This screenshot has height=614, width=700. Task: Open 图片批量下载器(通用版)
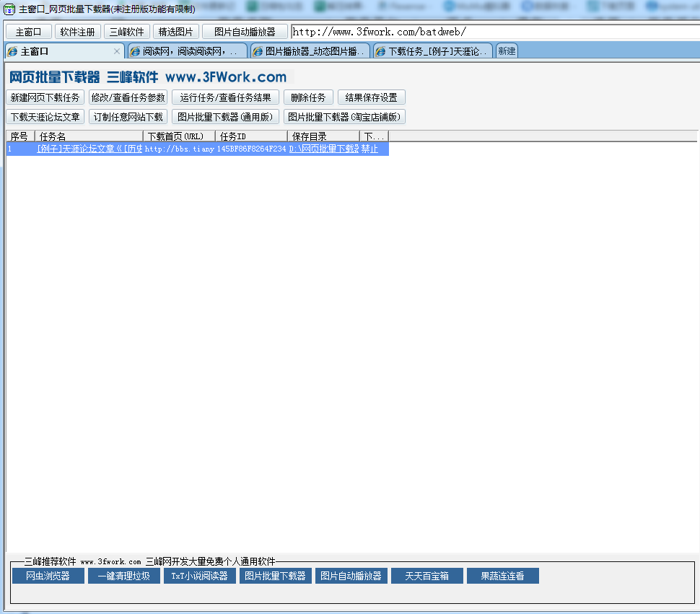coord(225,116)
